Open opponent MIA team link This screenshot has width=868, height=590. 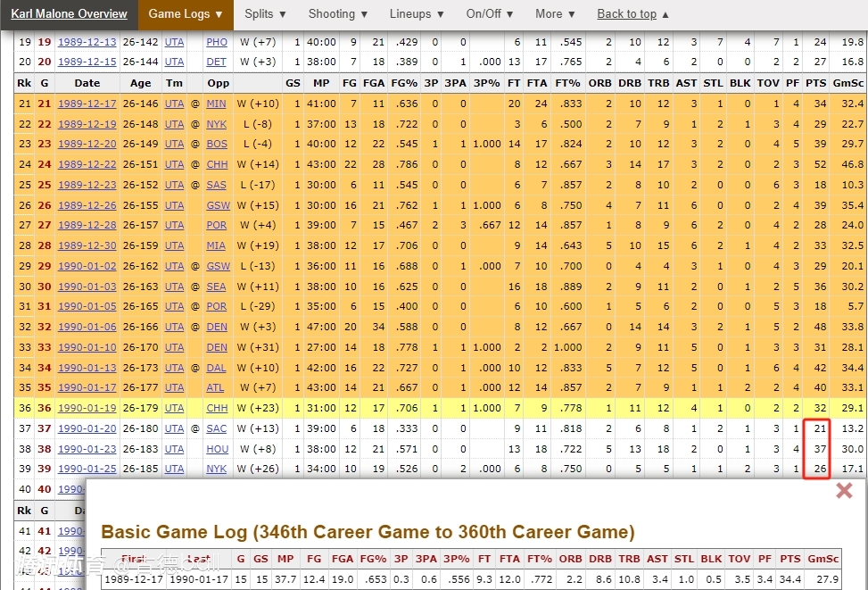216,246
